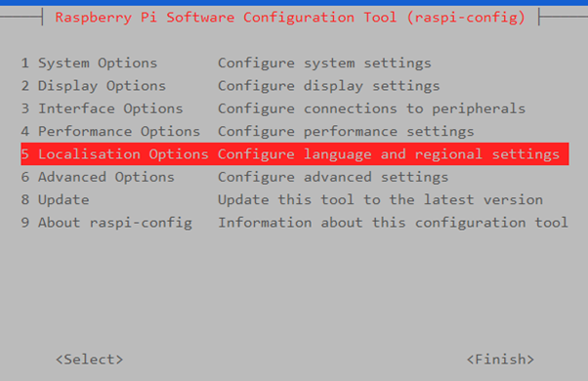Click 'Configure connections to peripherals' text
The image size is (588, 381).
click(x=371, y=108)
